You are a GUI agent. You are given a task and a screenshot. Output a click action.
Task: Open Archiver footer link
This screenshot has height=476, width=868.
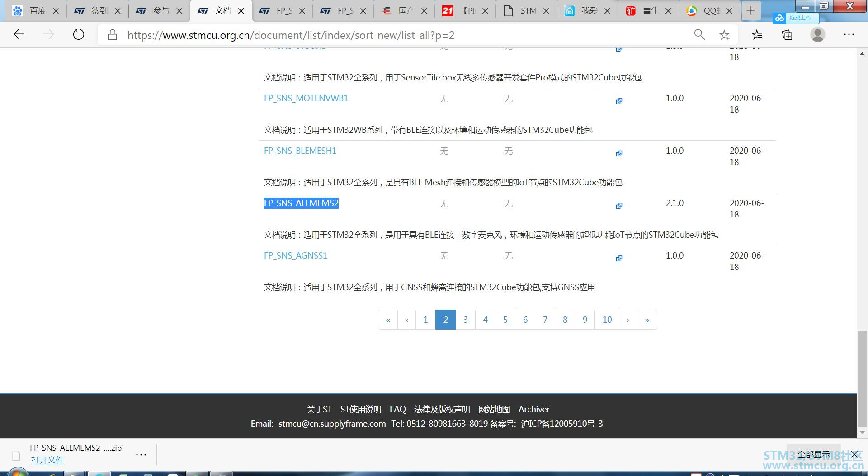click(x=534, y=409)
